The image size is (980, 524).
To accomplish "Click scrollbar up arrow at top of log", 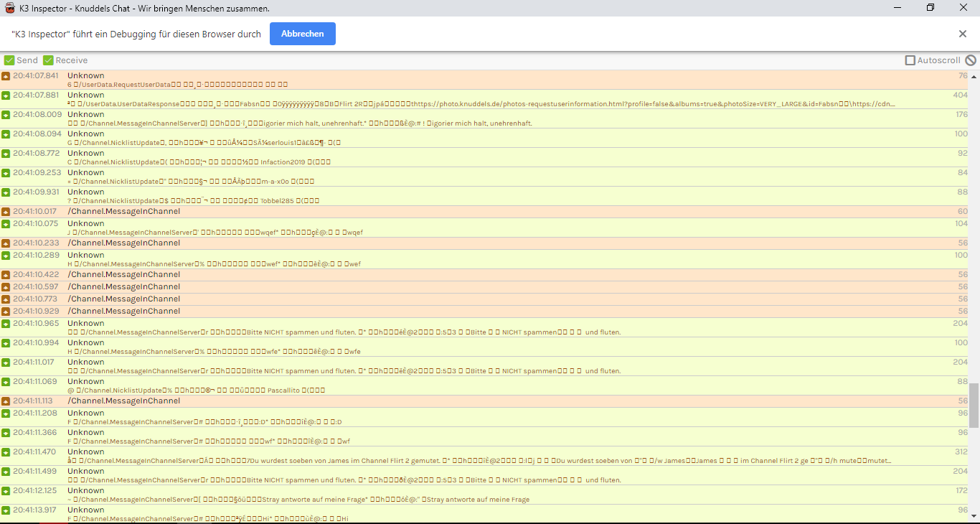I will click(x=974, y=75).
